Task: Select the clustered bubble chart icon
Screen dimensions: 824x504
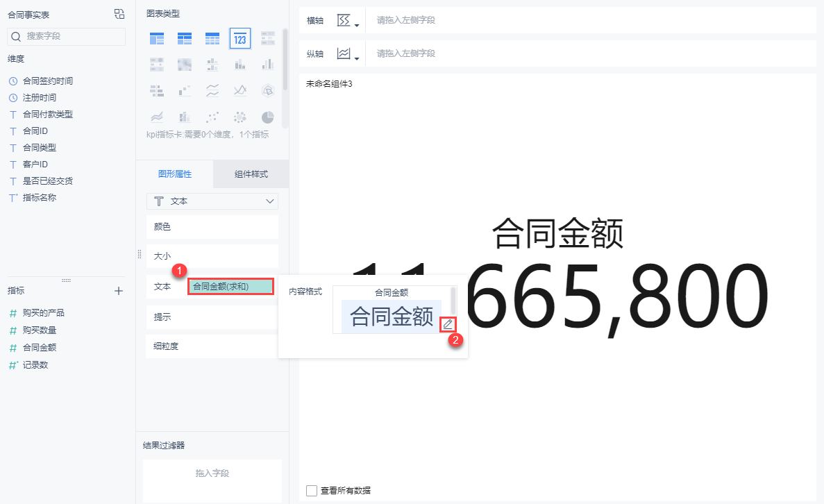Action: (240, 117)
